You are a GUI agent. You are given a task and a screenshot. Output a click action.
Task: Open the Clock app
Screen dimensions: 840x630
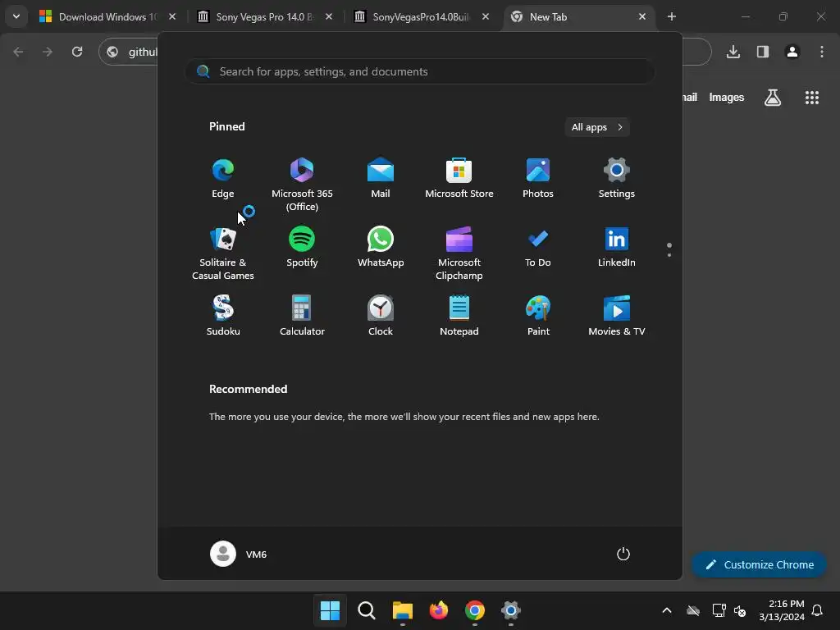tap(381, 316)
